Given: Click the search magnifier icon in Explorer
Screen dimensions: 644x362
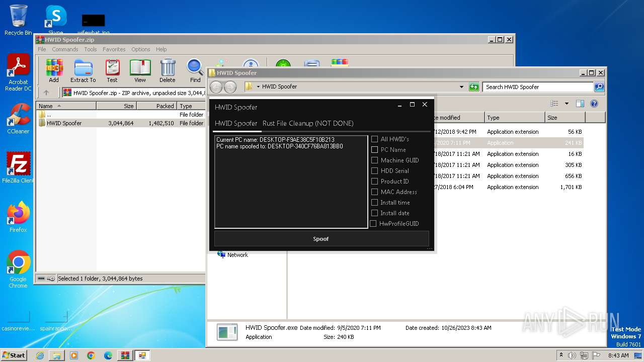Looking at the screenshot, I should pyautogui.click(x=599, y=87).
